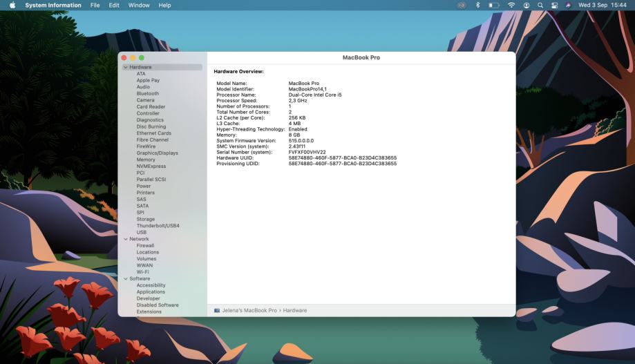The image size is (635, 364).
Task: Open the Help menu
Action: coord(164,5)
